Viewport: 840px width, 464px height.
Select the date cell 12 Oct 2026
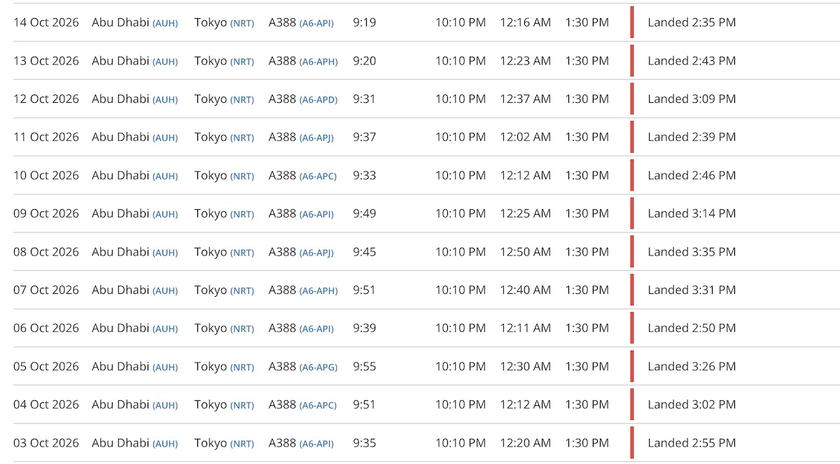tap(46, 99)
